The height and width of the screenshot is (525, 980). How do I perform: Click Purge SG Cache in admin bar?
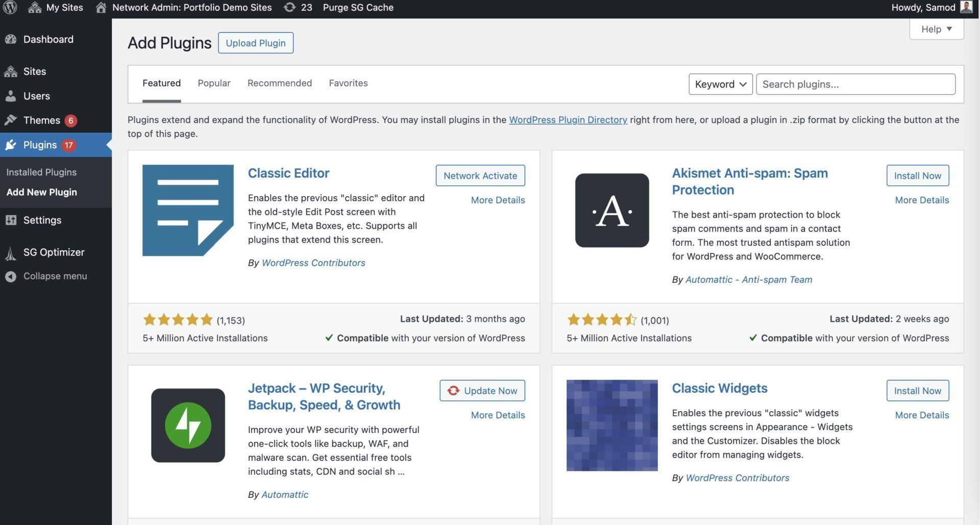(358, 7)
